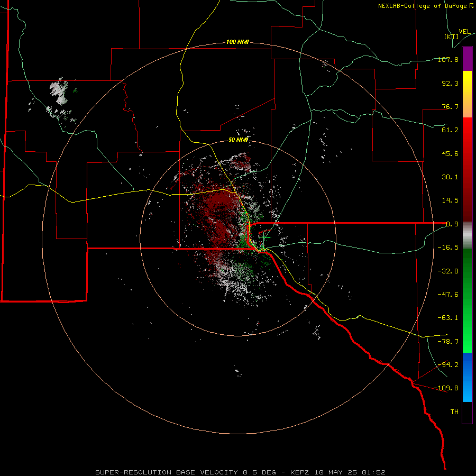The width and height of the screenshot is (476, 476).
Task: Click the -94.2 value on the velocity scale
Action: (x=448, y=364)
